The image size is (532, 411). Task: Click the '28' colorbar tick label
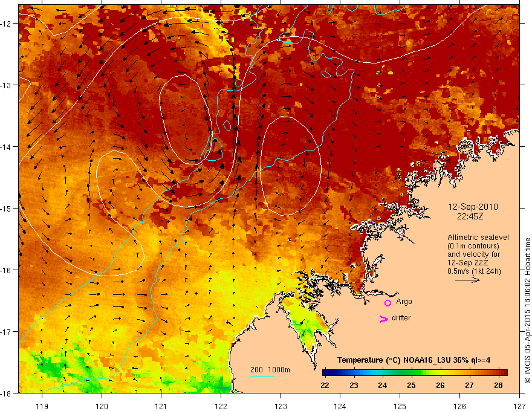coord(498,385)
